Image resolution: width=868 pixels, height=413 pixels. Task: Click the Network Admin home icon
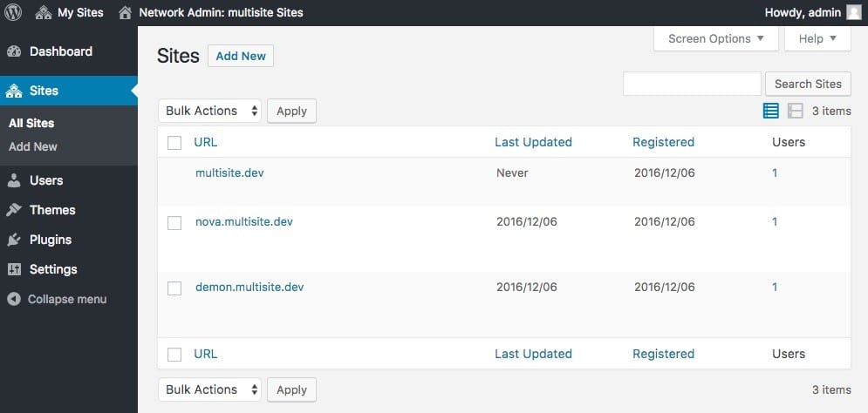click(126, 12)
